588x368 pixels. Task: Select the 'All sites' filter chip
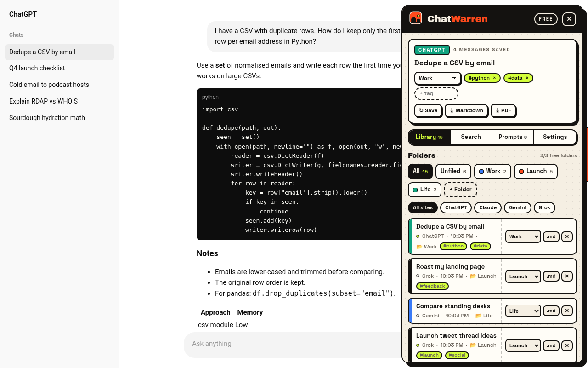pos(423,208)
